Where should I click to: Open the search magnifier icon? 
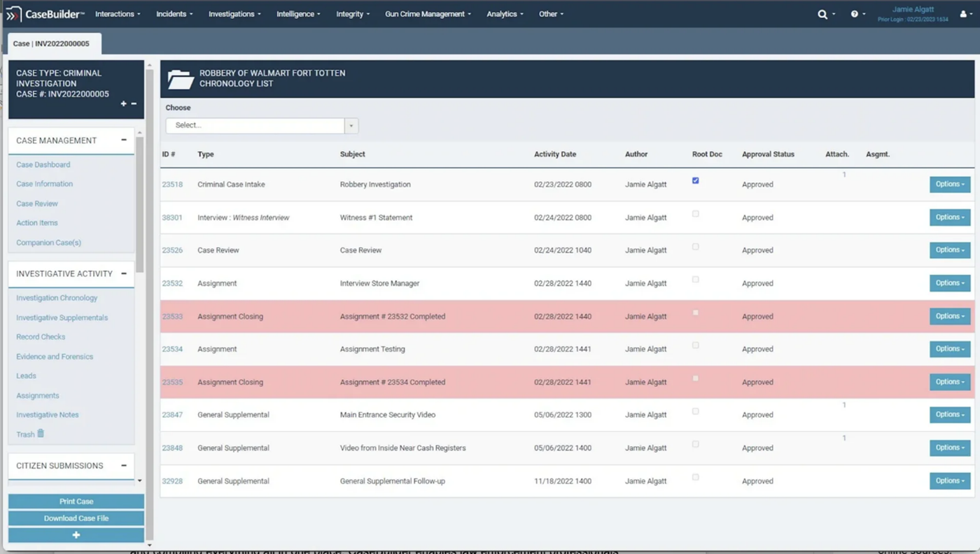(822, 14)
